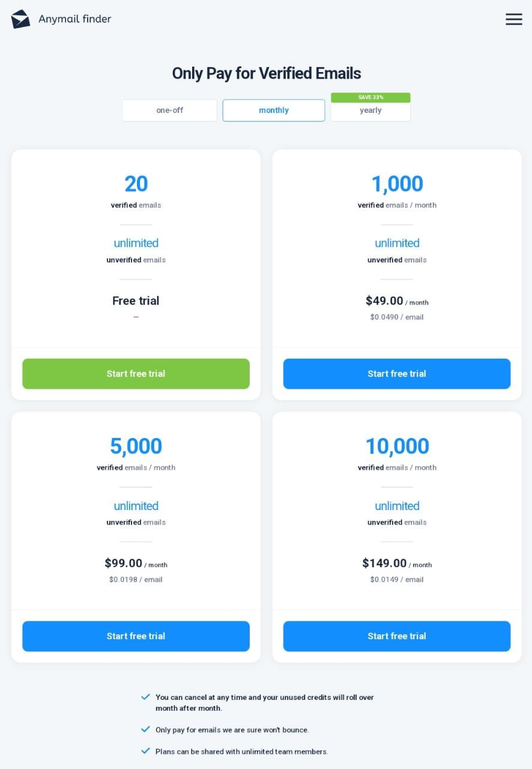The height and width of the screenshot is (769, 532).
Task: Click the Anymail finder brand text
Action: point(74,19)
